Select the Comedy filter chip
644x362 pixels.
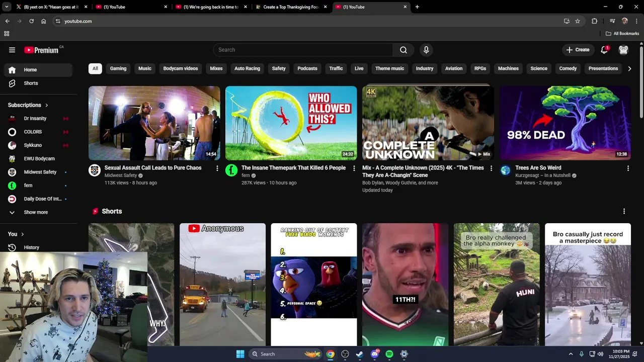tap(568, 68)
